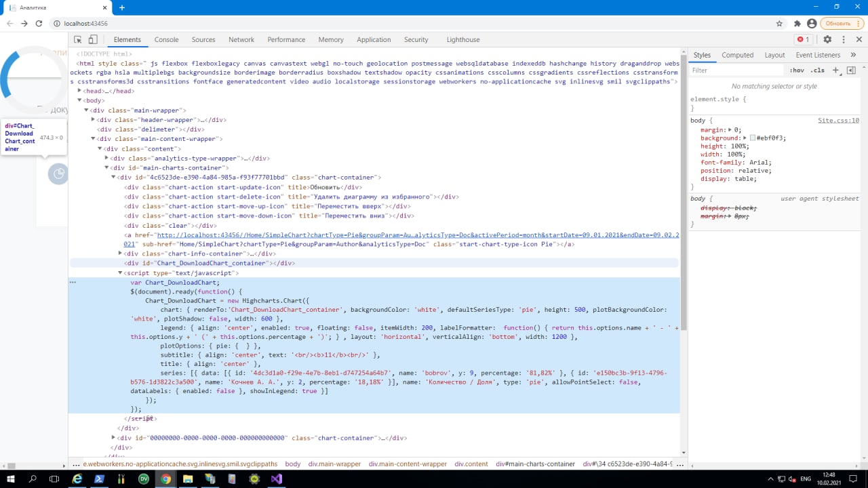Image resolution: width=868 pixels, height=488 pixels.
Task: Add new style rule with plus icon
Action: click(835, 70)
